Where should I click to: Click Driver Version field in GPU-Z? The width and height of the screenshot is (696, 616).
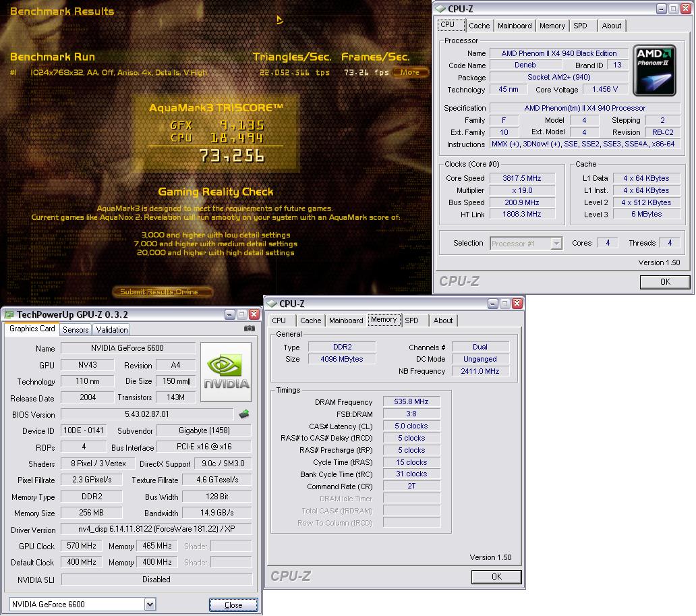point(156,529)
